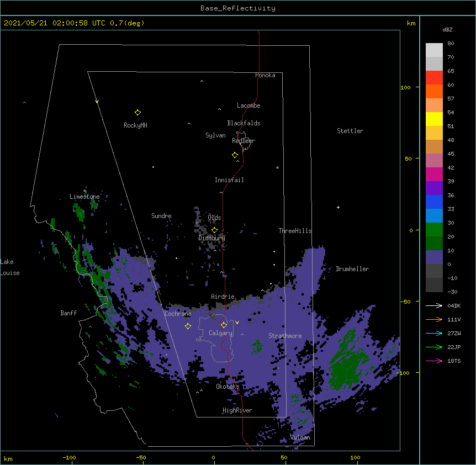Click the Sundre city label
The image size is (476, 465).
161,216
